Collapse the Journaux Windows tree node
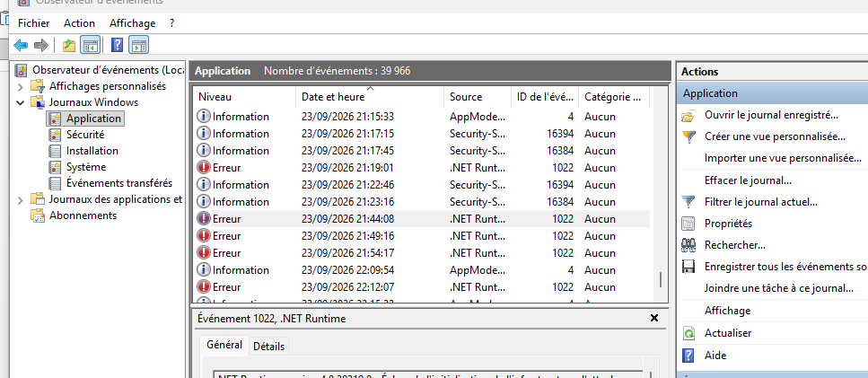This screenshot has height=378, width=868. point(20,102)
